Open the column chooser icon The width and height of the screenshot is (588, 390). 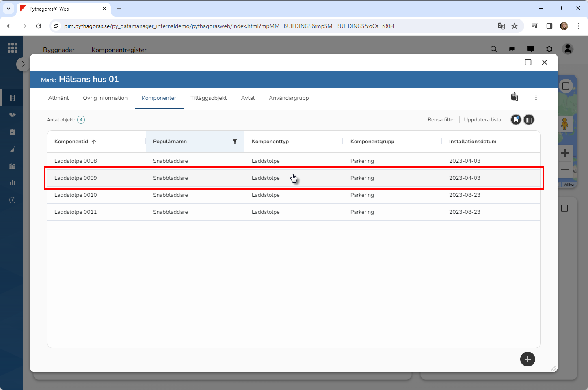click(529, 120)
